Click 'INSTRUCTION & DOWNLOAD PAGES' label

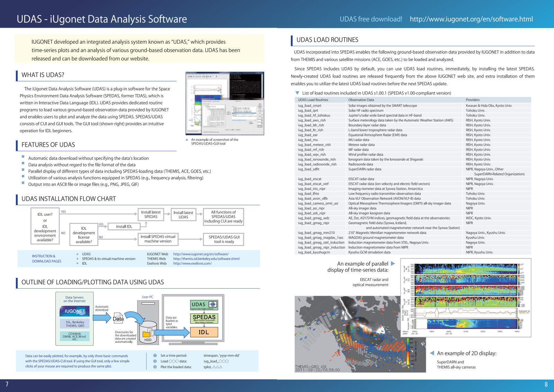(47, 259)
